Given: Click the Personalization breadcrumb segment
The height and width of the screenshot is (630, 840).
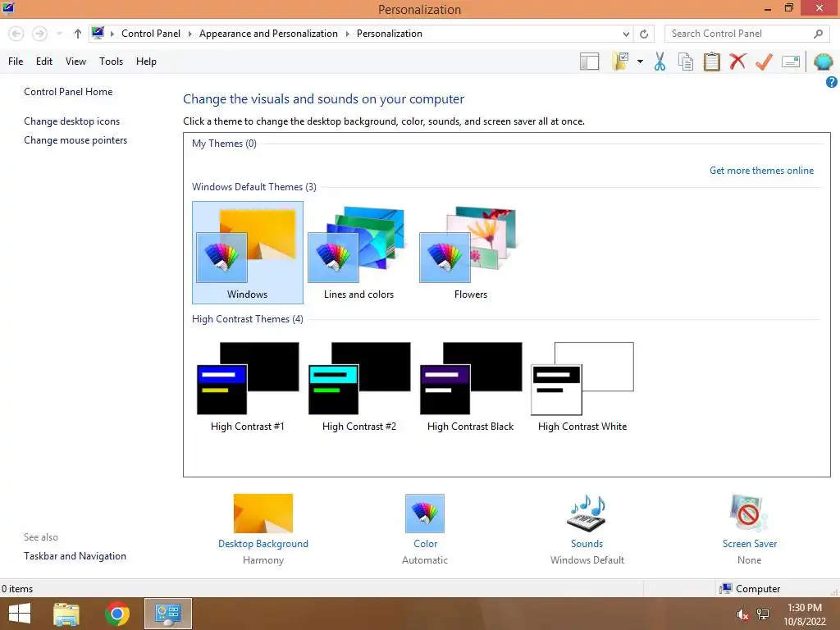Looking at the screenshot, I should (x=390, y=34).
